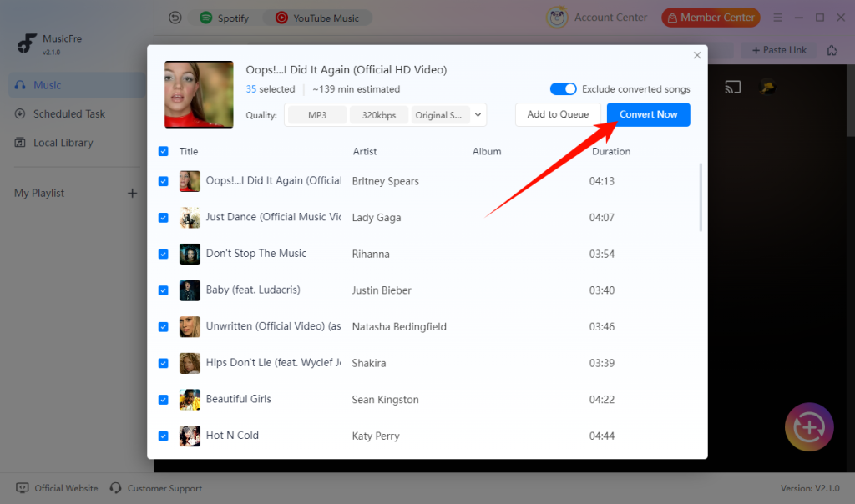Click the Customer Support headset icon

pos(115,488)
